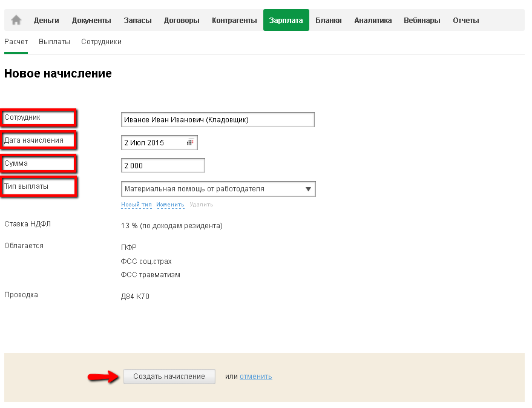The image size is (532, 408).
Task: Click the Новый тип link
Action: click(x=136, y=205)
